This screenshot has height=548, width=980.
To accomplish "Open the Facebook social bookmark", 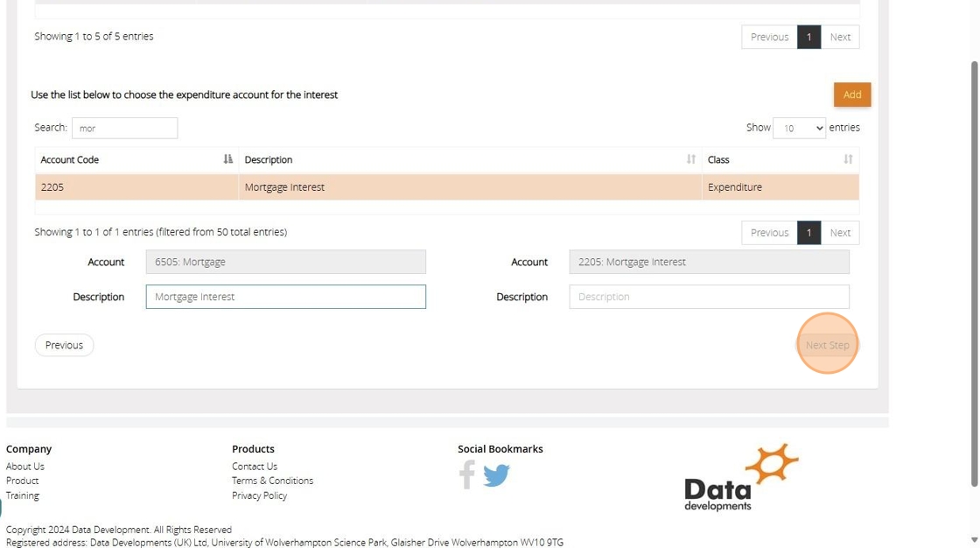I will pyautogui.click(x=467, y=474).
